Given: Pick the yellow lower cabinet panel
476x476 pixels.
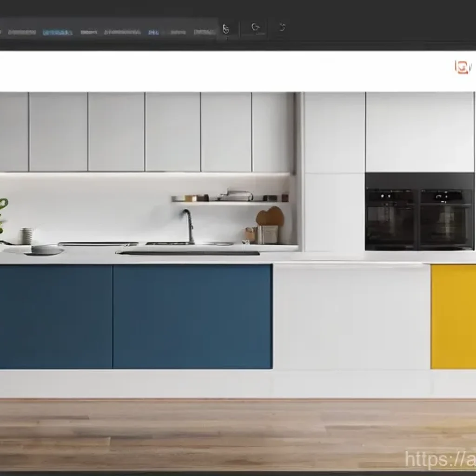Looking at the screenshot, I should click(453, 316).
